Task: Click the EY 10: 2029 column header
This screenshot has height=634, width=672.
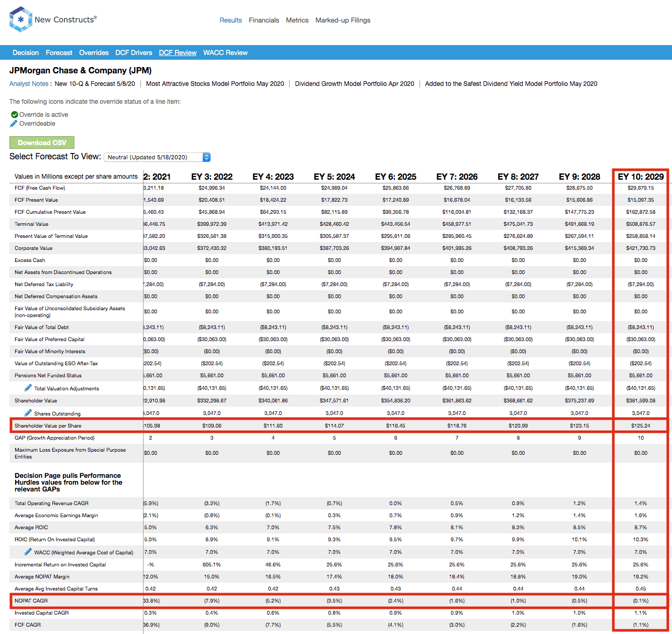Action: tap(641, 177)
